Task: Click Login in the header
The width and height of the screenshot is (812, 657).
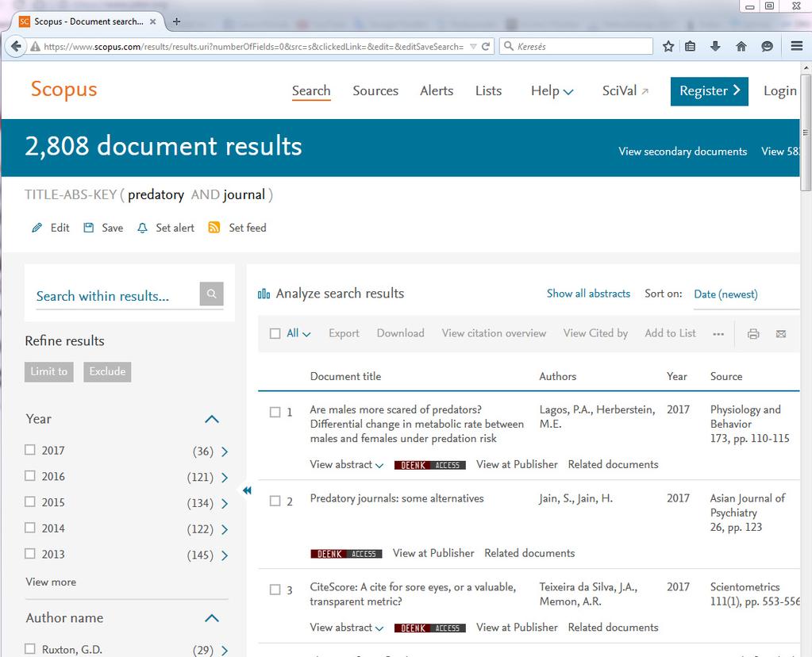Action: 780,91
